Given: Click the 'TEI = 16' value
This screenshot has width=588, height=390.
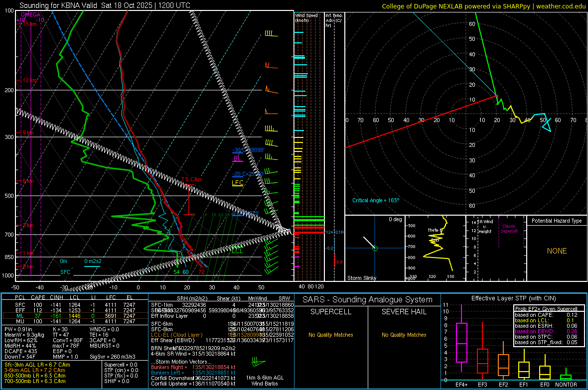Looking at the screenshot, I should (x=99, y=335).
